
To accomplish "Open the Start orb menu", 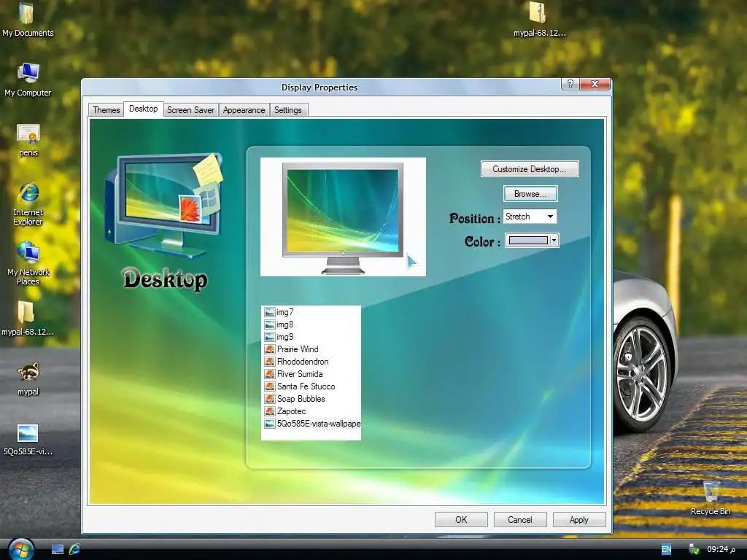I will 21,549.
